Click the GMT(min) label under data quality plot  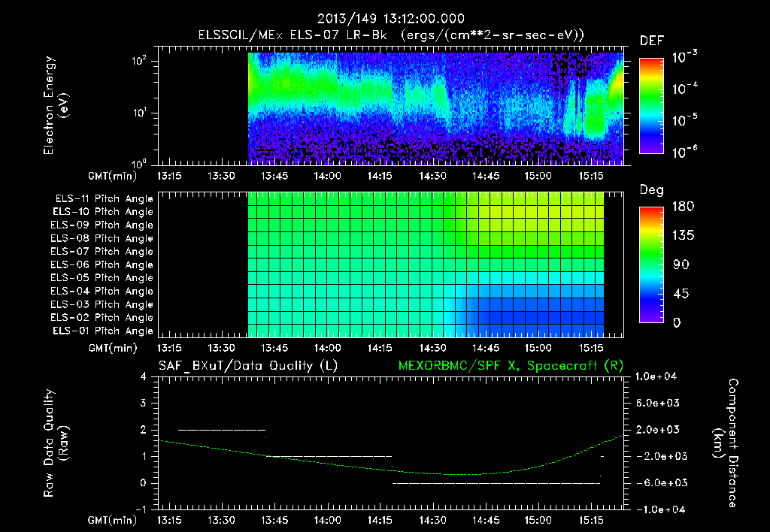[113, 520]
